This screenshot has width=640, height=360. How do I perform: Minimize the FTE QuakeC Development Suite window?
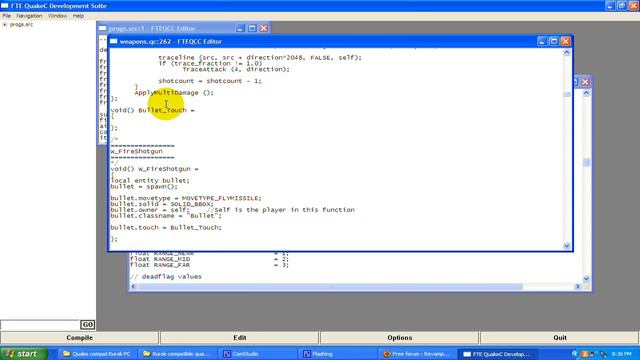pos(610,6)
